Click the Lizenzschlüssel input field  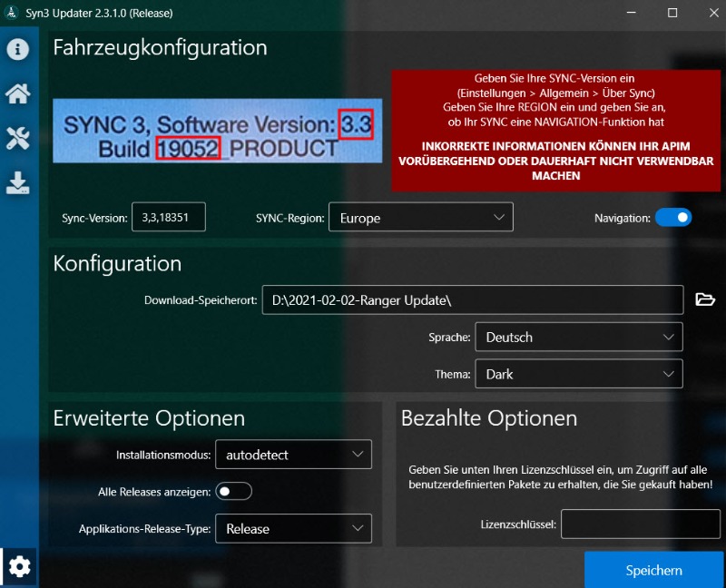tap(641, 524)
